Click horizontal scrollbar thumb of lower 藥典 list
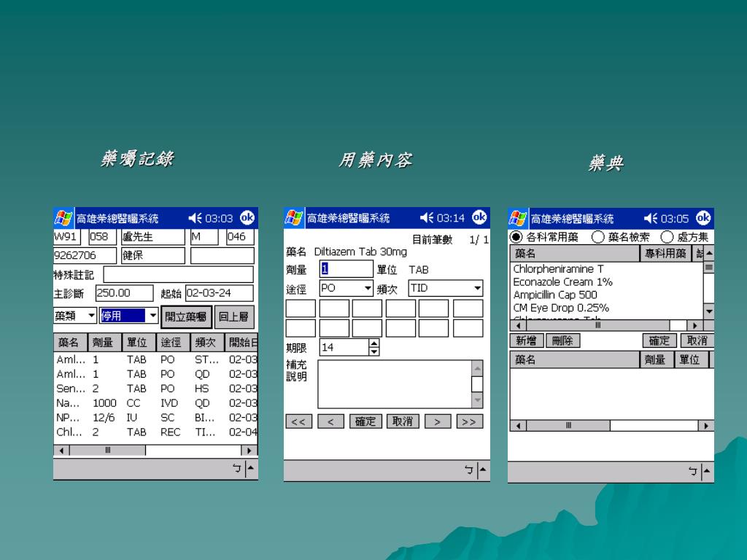Image resolution: width=747 pixels, height=560 pixels. [568, 426]
